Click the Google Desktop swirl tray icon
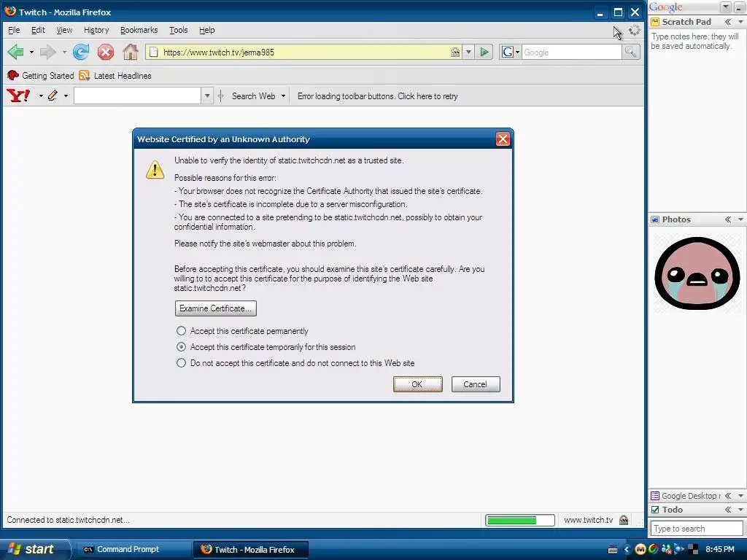The image size is (747, 560). (653, 549)
